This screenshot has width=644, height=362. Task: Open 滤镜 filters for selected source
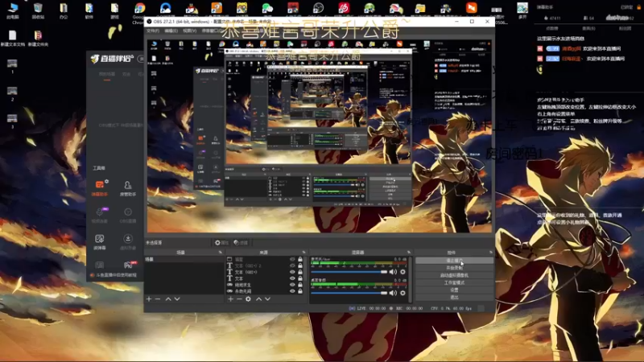point(241,243)
